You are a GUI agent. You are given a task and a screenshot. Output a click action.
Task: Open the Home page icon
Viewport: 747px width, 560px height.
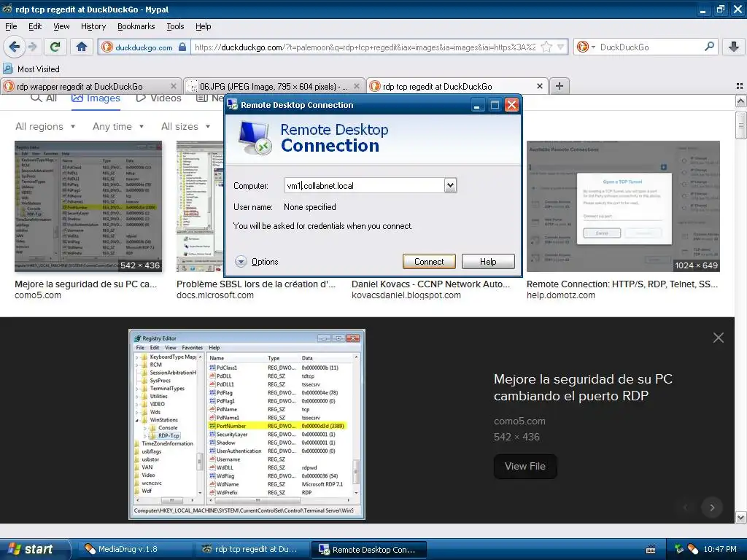click(x=82, y=47)
